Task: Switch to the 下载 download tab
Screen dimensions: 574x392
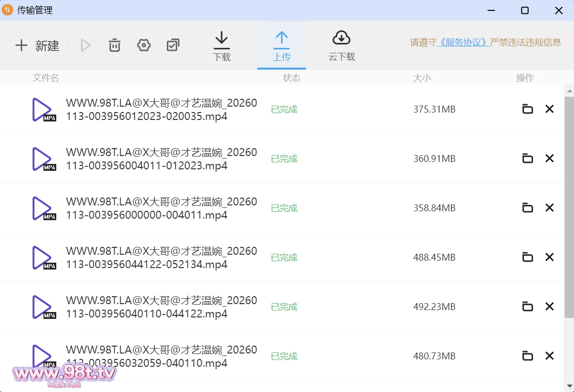Action: pos(222,45)
